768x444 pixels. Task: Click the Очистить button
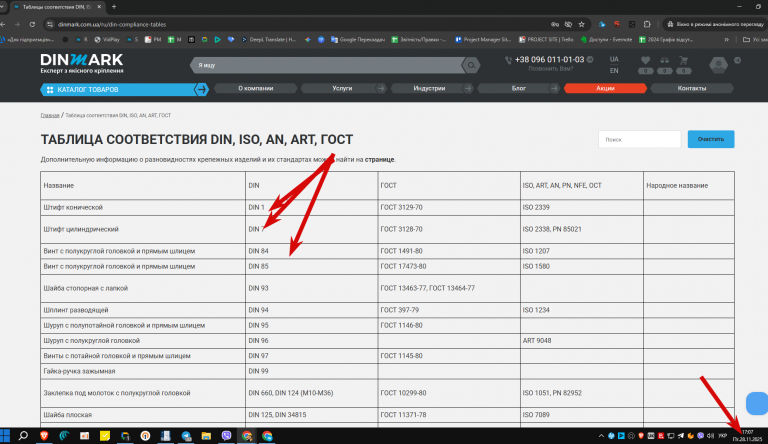711,139
